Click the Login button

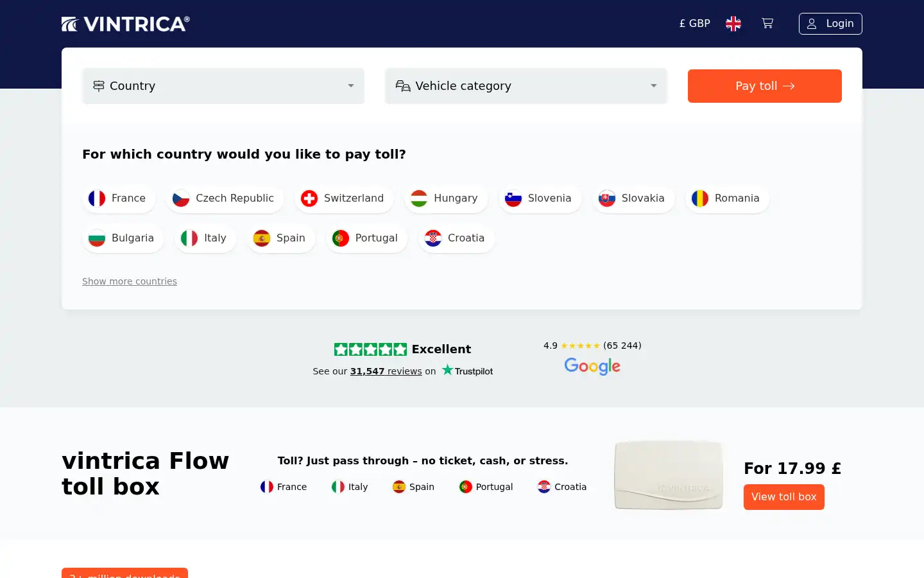[830, 24]
